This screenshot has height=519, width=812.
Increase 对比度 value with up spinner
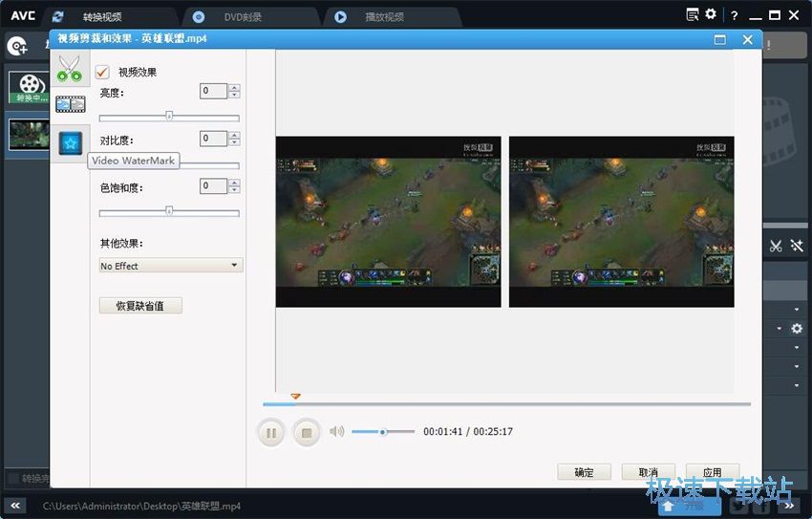point(234,135)
